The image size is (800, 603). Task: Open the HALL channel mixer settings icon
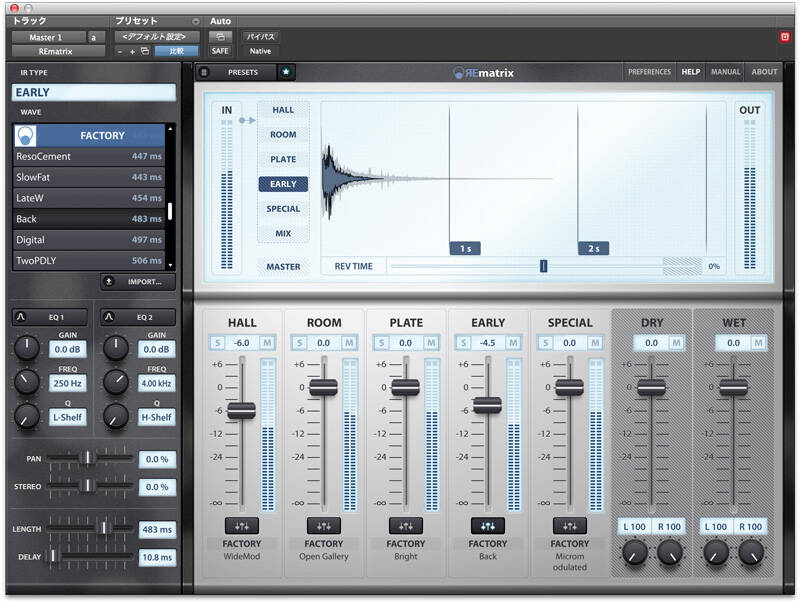point(241,526)
